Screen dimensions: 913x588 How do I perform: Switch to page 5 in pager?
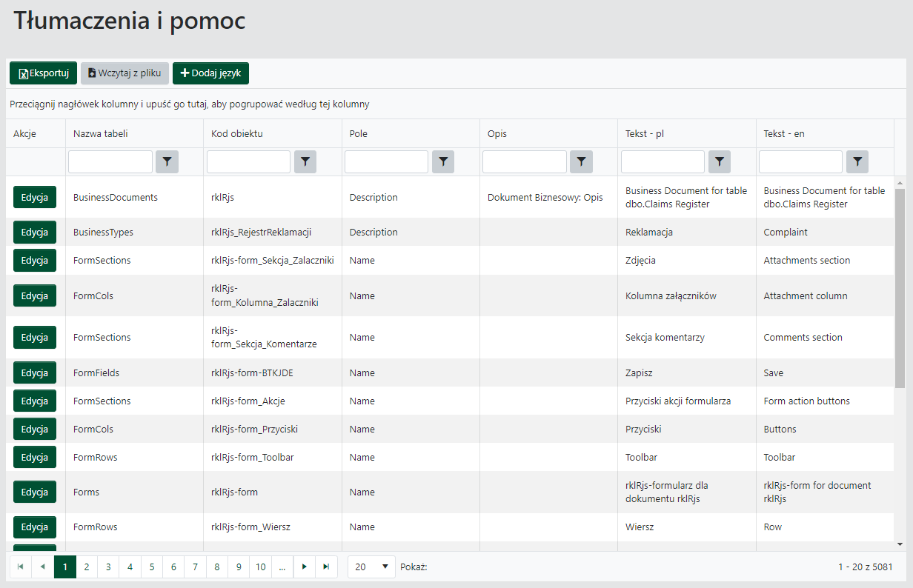point(151,567)
